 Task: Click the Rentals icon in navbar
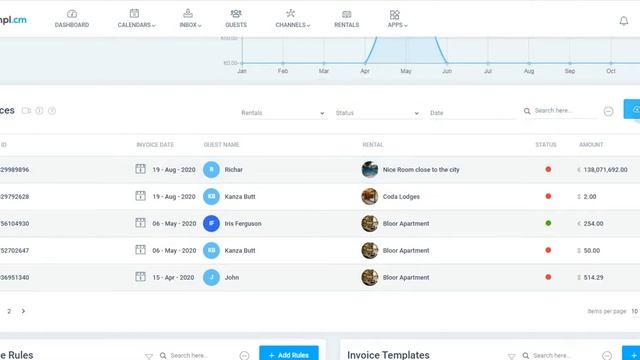347,14
